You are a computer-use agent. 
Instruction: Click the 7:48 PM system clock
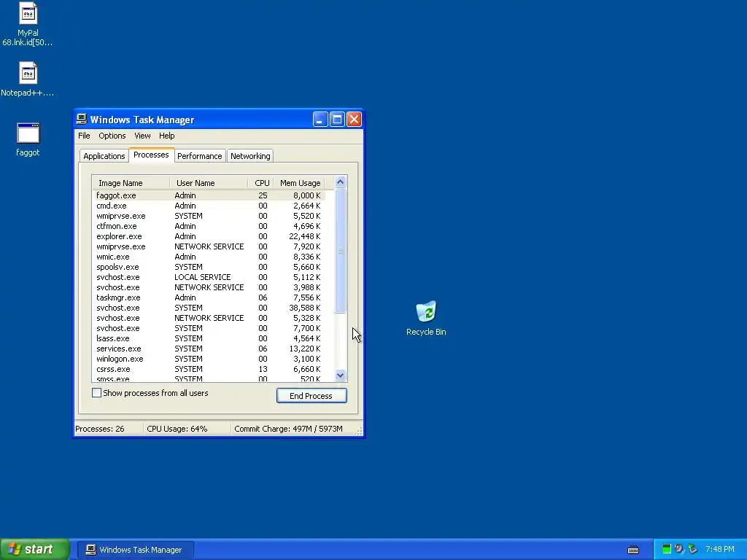click(x=720, y=549)
